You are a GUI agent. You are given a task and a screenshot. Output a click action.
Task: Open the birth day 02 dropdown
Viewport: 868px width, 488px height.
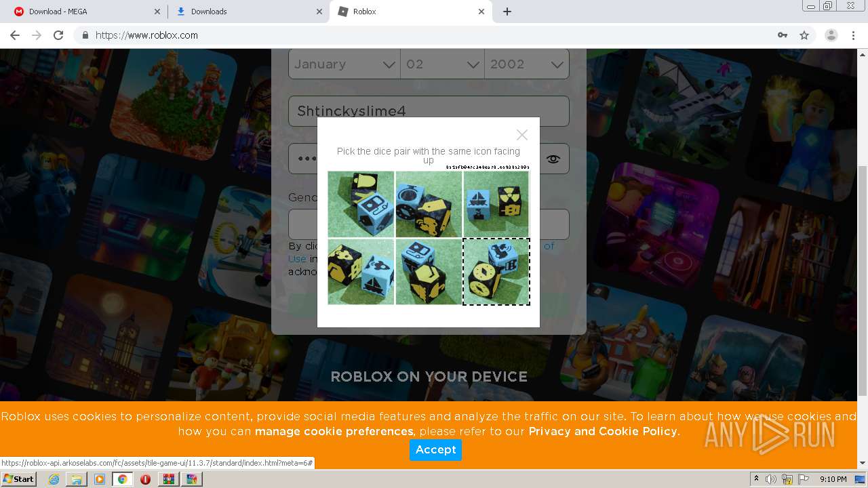(442, 64)
